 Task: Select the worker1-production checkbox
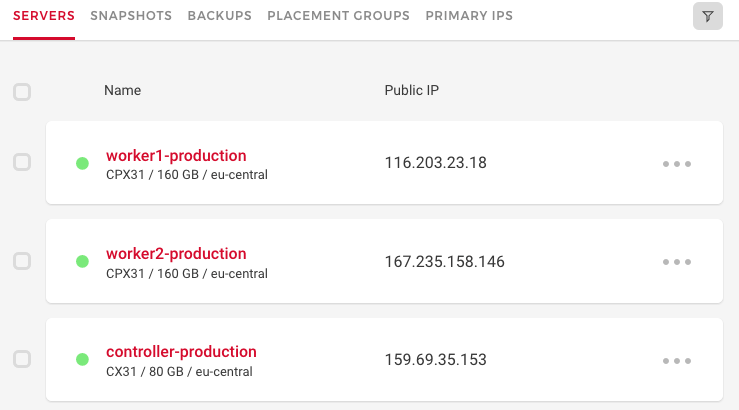click(22, 162)
